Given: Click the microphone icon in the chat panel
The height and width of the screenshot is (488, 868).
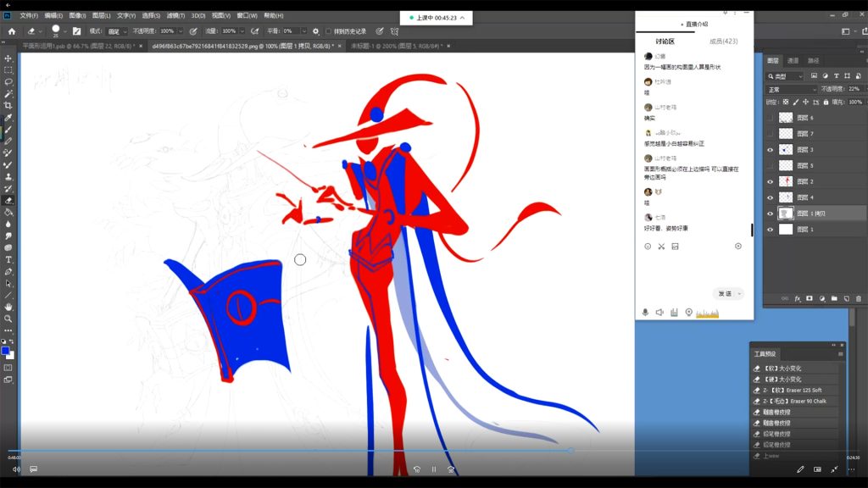Looking at the screenshot, I should click(x=645, y=312).
